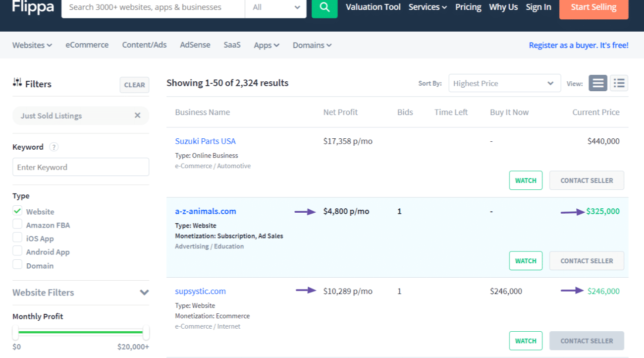Open the Apps navigation menu

tap(266, 45)
